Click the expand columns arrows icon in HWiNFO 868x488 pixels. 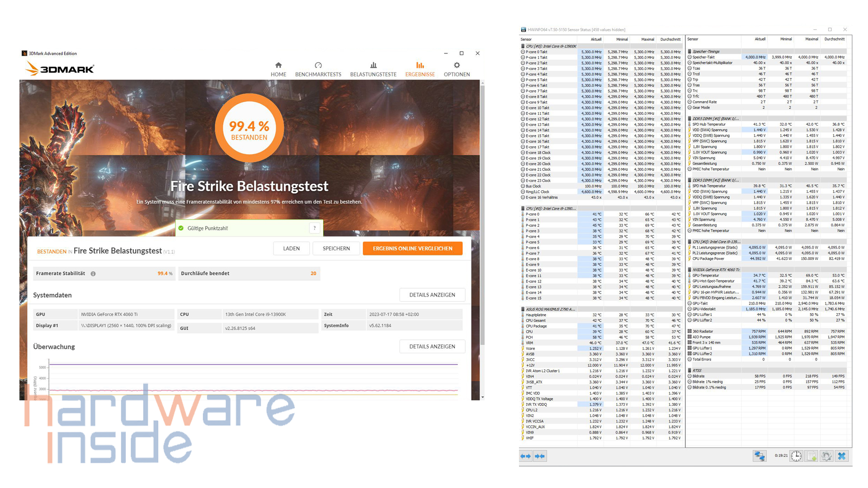tap(526, 456)
